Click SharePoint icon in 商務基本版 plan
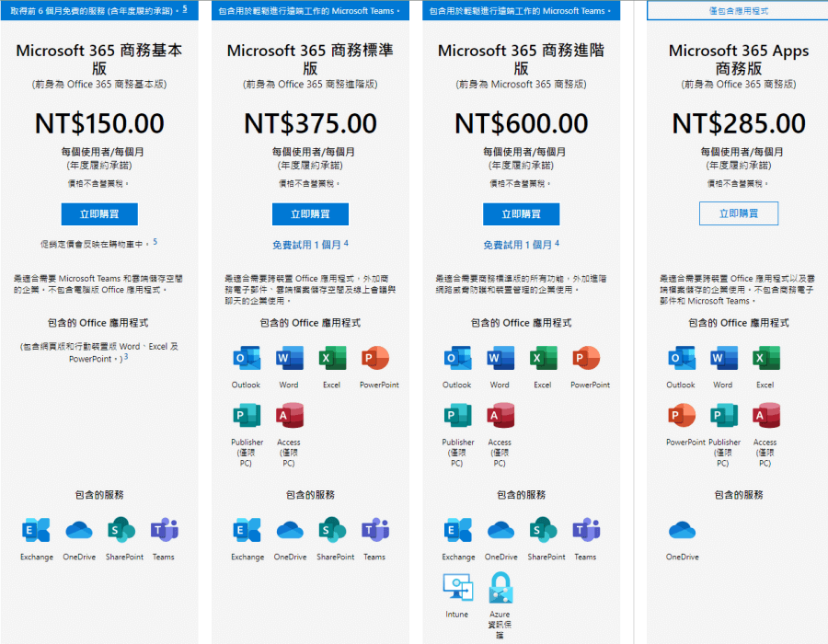The height and width of the screenshot is (644, 828). point(121,530)
